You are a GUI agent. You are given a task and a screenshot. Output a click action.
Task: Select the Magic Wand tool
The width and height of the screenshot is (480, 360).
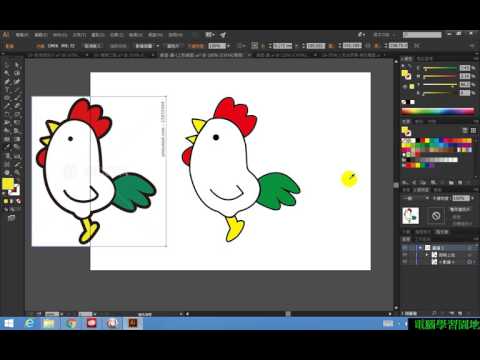pos(7,73)
